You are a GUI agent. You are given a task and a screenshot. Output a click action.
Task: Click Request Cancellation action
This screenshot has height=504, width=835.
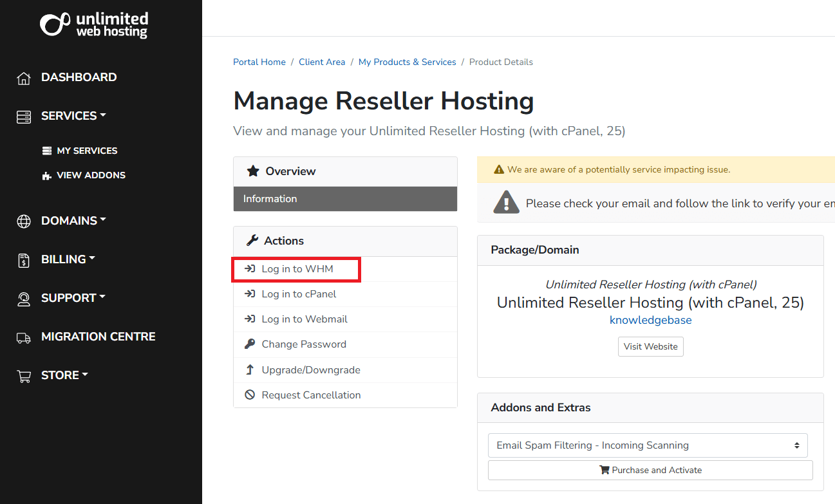click(x=345, y=395)
